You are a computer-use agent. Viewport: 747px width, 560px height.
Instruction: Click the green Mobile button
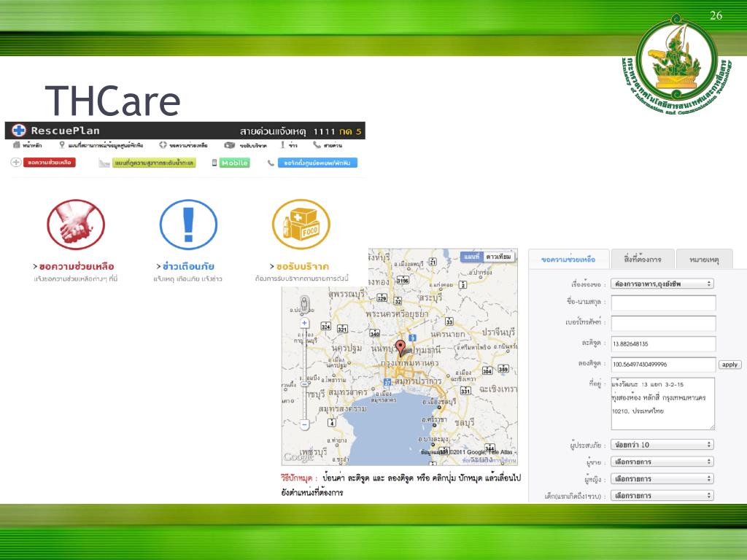tap(235, 163)
